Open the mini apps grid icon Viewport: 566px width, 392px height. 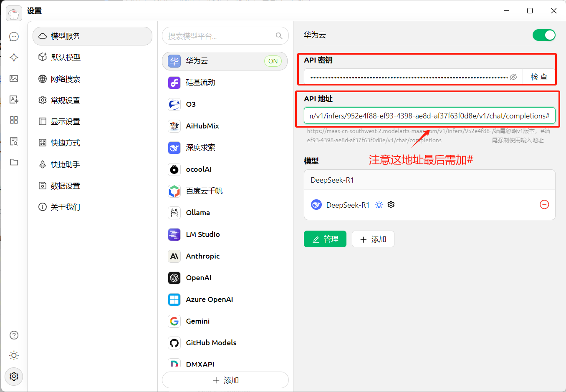(14, 120)
